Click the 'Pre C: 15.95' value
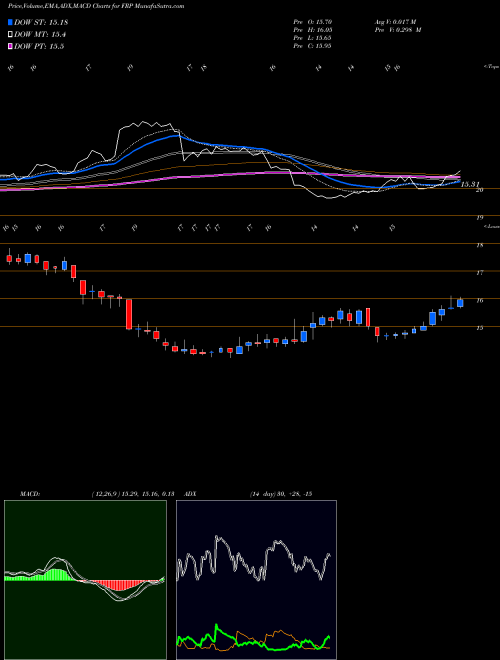The height and width of the screenshot is (660, 500). coord(313,46)
